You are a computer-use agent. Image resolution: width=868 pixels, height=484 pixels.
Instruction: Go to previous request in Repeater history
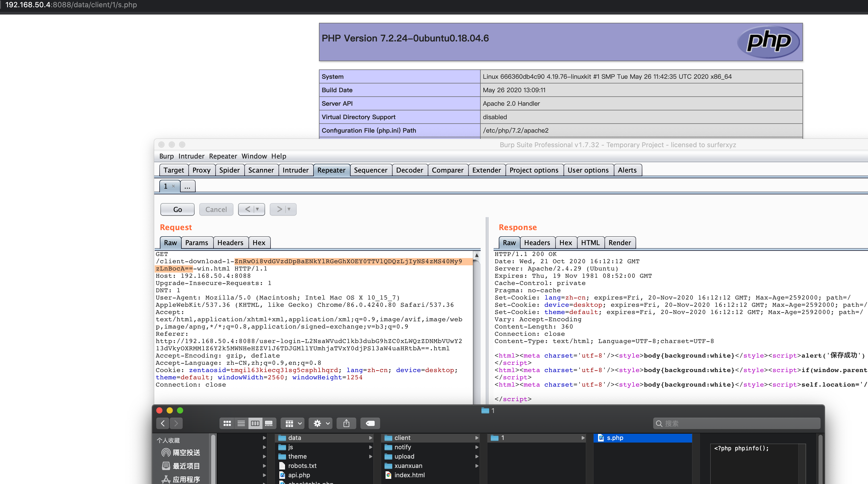coord(247,209)
